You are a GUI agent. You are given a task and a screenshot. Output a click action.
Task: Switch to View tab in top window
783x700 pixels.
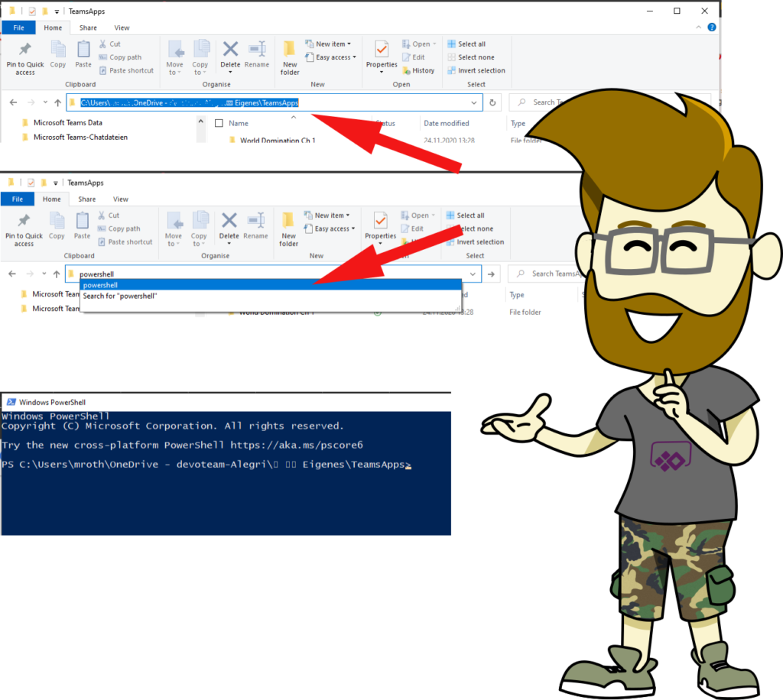pos(122,28)
